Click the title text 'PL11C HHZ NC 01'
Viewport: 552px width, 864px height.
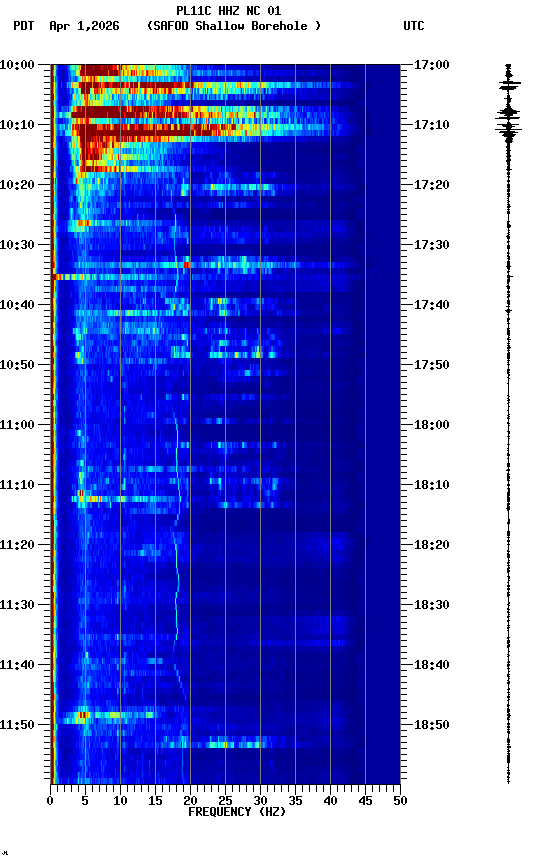(x=229, y=11)
